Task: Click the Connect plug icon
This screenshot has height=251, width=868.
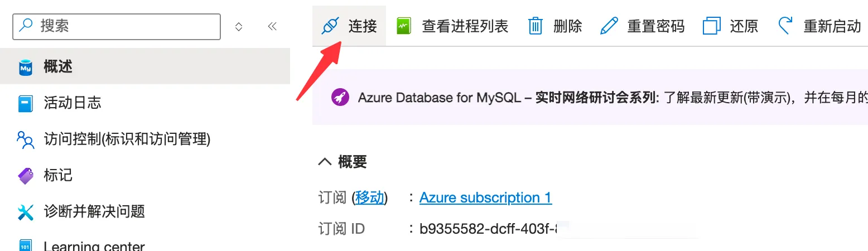Action: pyautogui.click(x=331, y=26)
